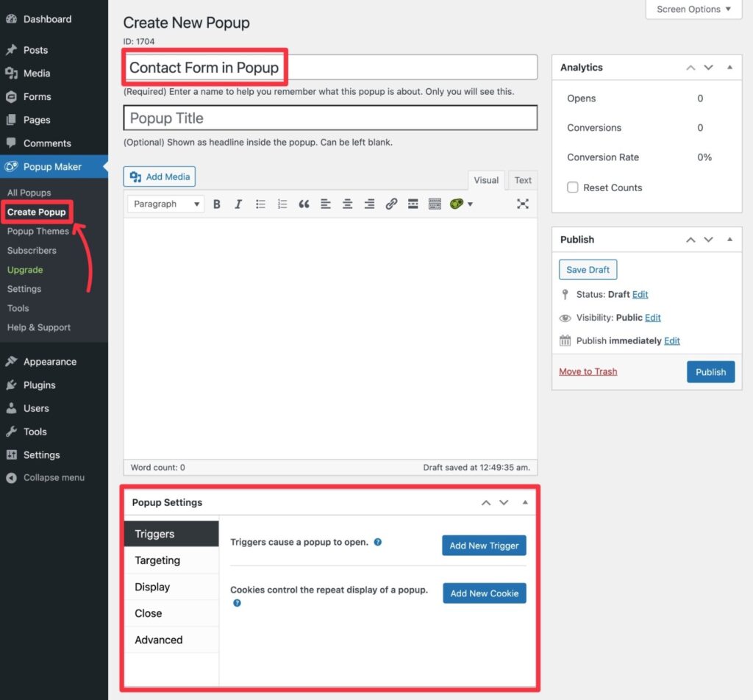The height and width of the screenshot is (700, 753).
Task: Open the Targeting tab in Popup Settings
Action: coord(157,560)
